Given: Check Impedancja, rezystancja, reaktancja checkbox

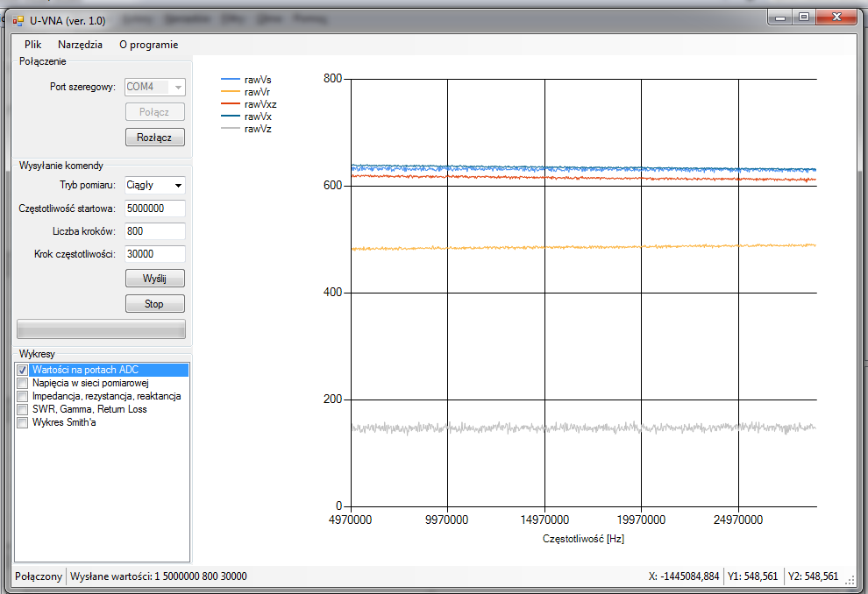Looking at the screenshot, I should pyautogui.click(x=23, y=396).
